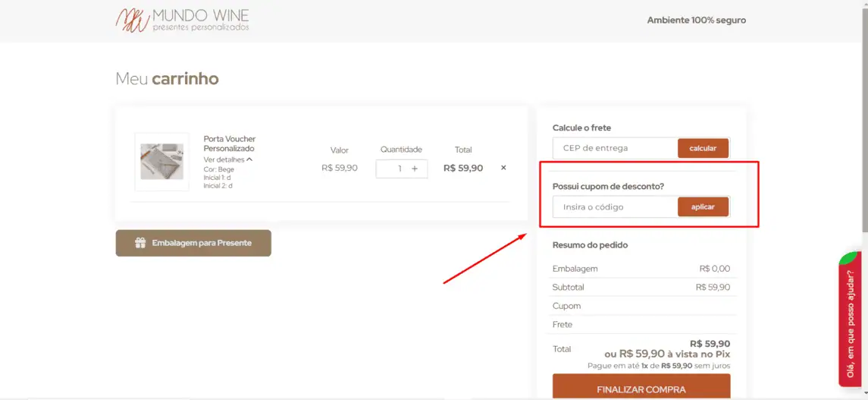
Task: Increase quantity with the plus icon
Action: [415, 169]
